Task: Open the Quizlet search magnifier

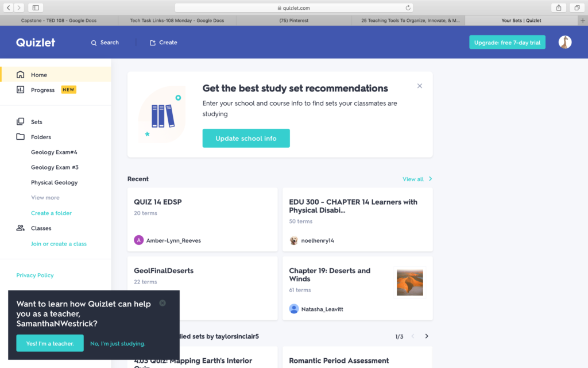Action: click(94, 42)
